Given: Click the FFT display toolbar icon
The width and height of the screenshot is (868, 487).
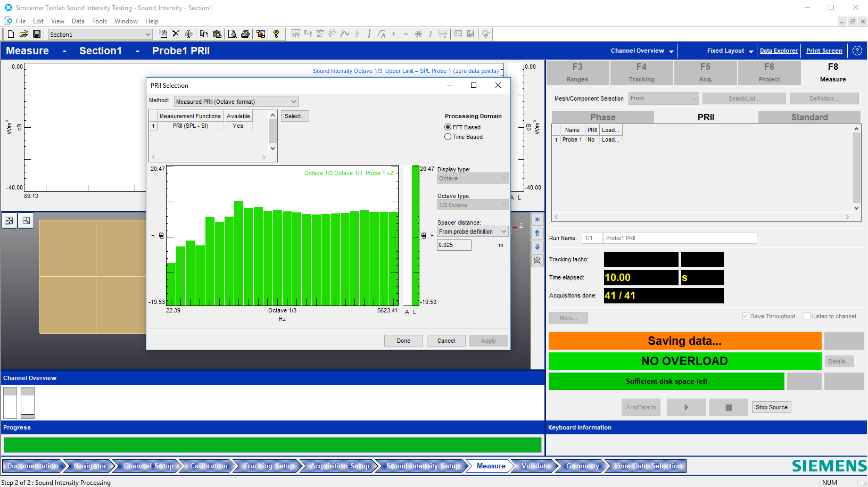Looking at the screenshot, I should 295,34.
